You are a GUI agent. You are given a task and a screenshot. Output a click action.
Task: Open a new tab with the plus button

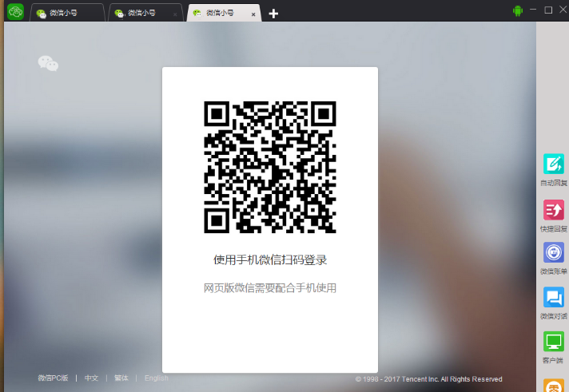[x=273, y=14]
